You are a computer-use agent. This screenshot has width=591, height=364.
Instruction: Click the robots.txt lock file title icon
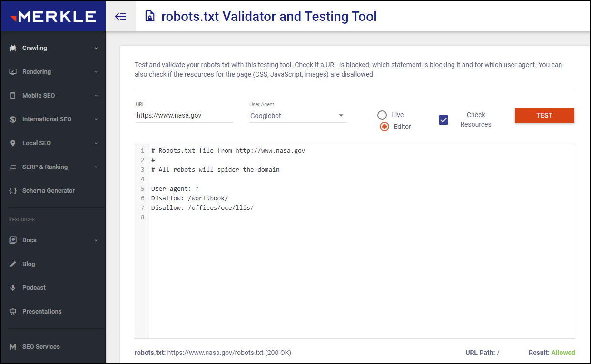coord(150,17)
